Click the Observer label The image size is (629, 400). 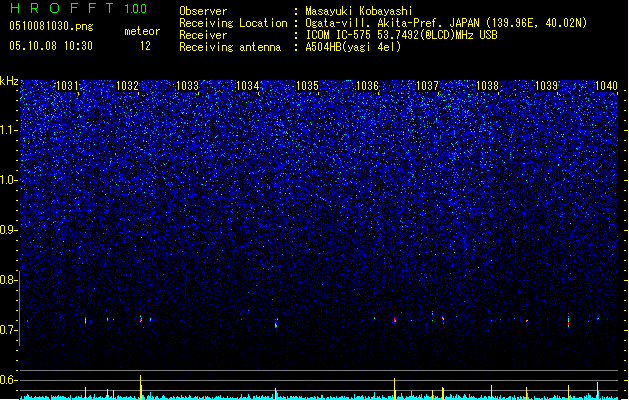coord(203,11)
